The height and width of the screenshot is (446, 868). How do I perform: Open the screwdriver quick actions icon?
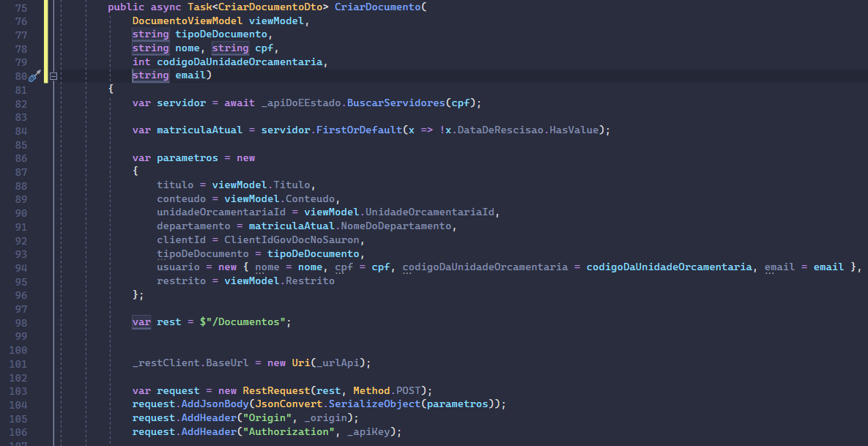click(x=34, y=76)
